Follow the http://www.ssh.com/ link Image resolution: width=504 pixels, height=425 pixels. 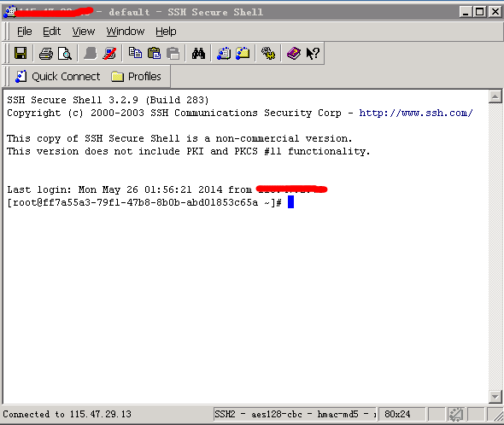click(x=416, y=113)
